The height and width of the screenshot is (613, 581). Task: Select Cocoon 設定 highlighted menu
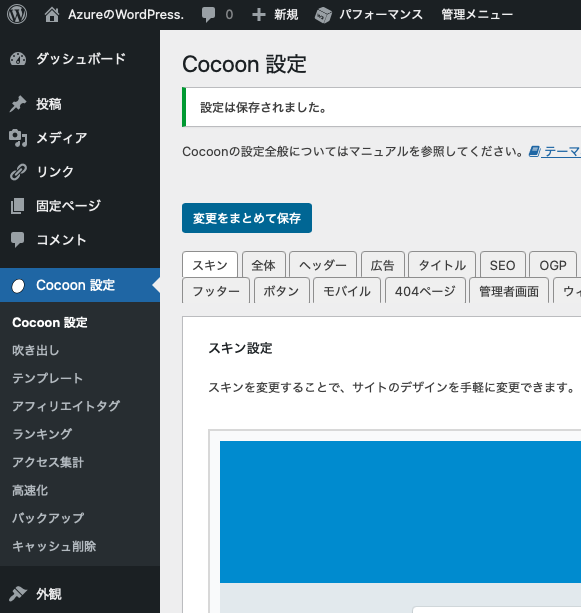80,285
